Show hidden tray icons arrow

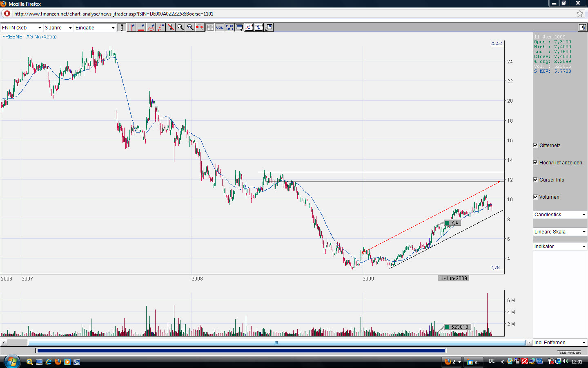click(502, 361)
